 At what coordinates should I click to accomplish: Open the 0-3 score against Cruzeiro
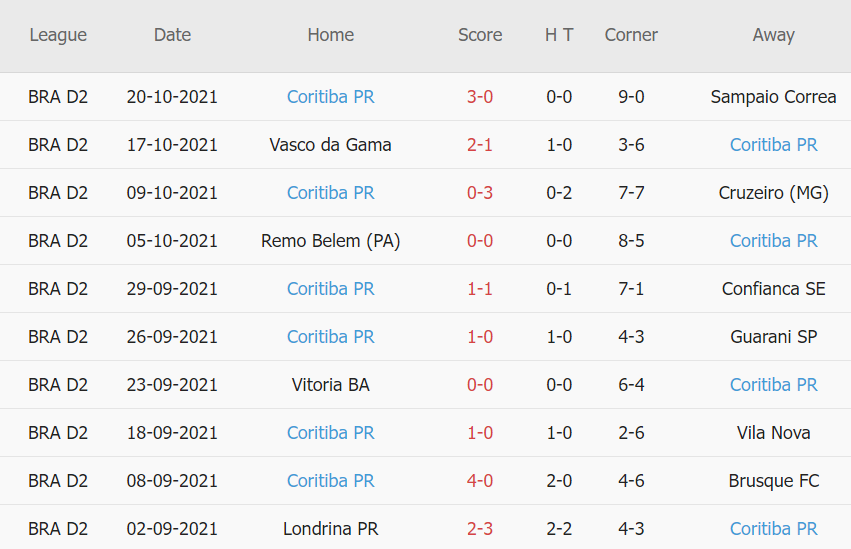pyautogui.click(x=480, y=193)
